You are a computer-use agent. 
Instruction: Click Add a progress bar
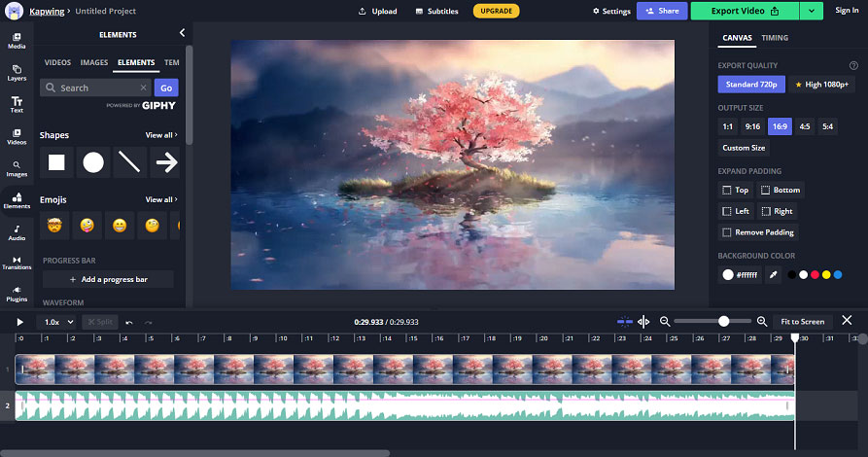[x=109, y=279]
